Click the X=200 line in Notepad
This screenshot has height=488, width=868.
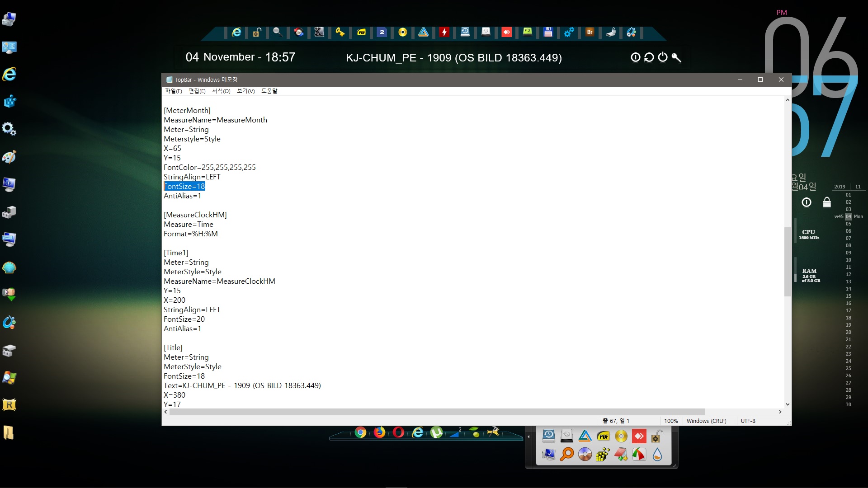coord(175,300)
